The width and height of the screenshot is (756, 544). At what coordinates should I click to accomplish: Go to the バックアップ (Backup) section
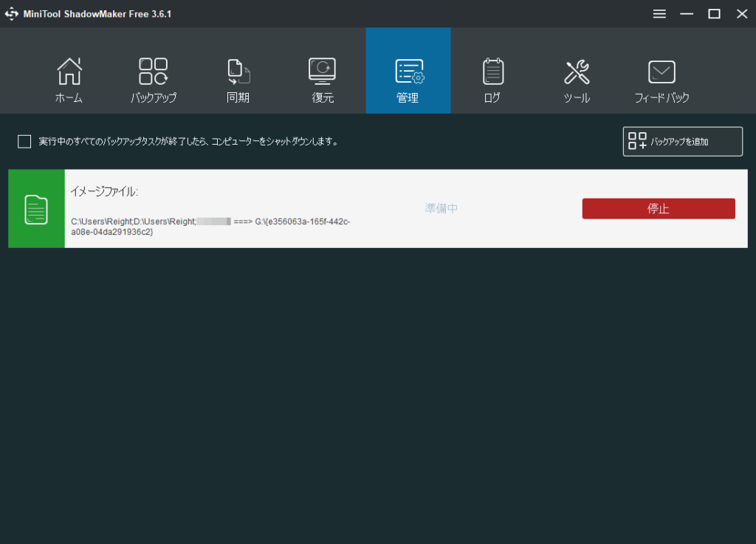pos(154,72)
